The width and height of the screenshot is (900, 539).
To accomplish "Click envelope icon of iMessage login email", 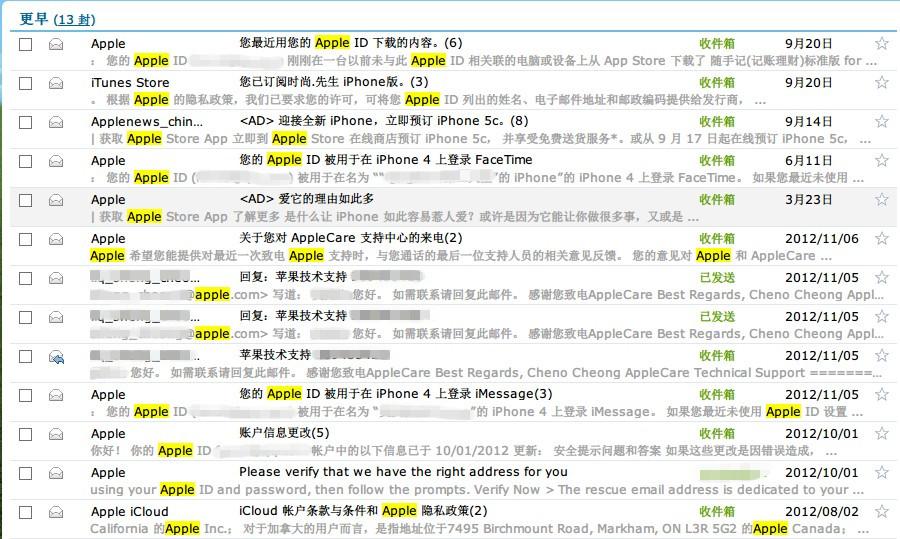I will point(56,395).
